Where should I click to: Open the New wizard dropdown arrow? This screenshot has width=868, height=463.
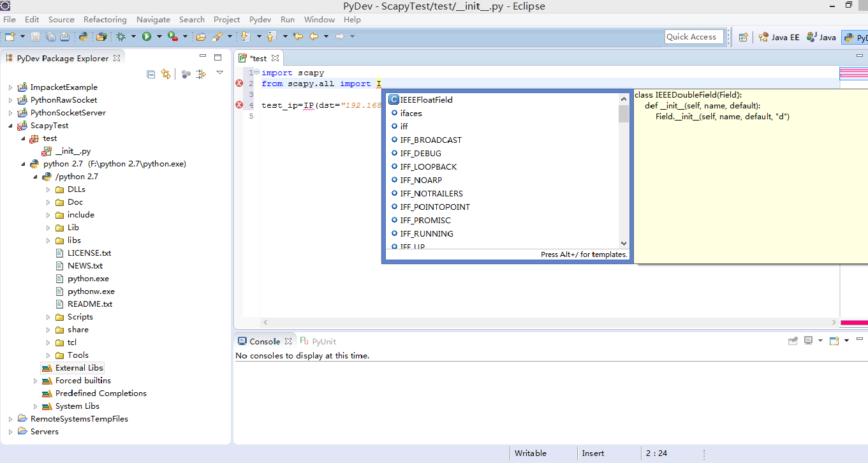[22, 36]
